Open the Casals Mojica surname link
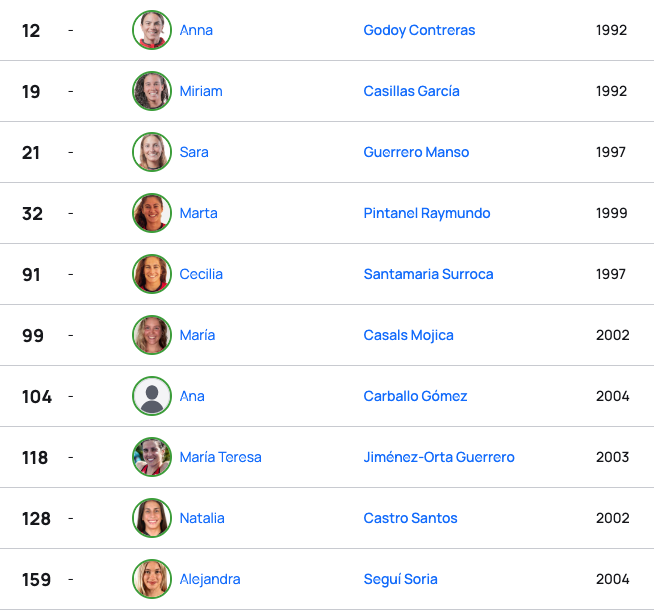Screen dimensions: 654x611 coord(408,335)
